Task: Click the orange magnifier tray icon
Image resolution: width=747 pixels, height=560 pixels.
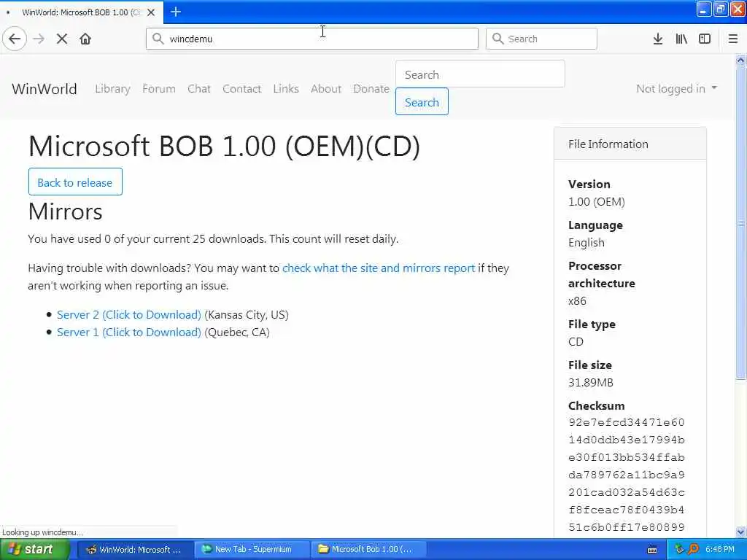Action: point(693,550)
